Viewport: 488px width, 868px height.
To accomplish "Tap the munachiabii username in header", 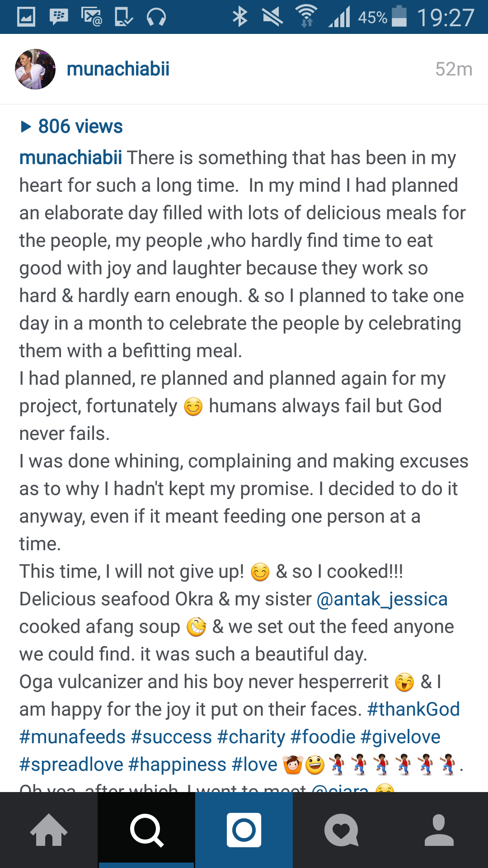I will click(x=118, y=69).
